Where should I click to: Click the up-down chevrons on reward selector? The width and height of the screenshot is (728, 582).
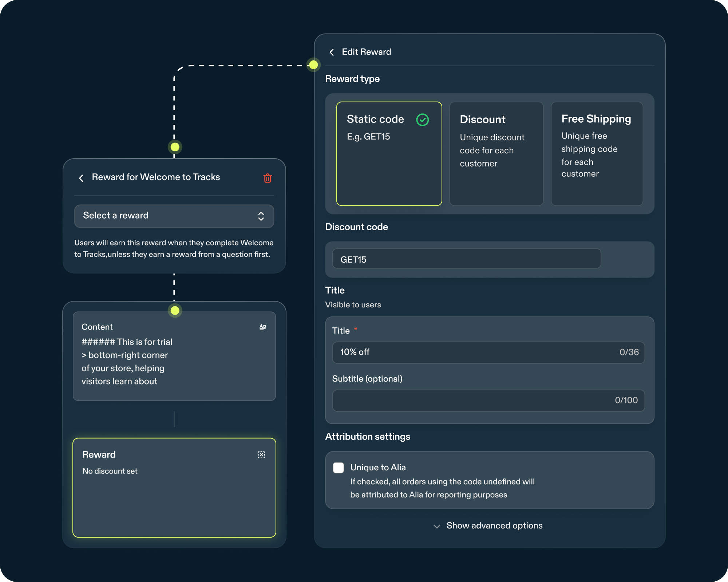(261, 216)
